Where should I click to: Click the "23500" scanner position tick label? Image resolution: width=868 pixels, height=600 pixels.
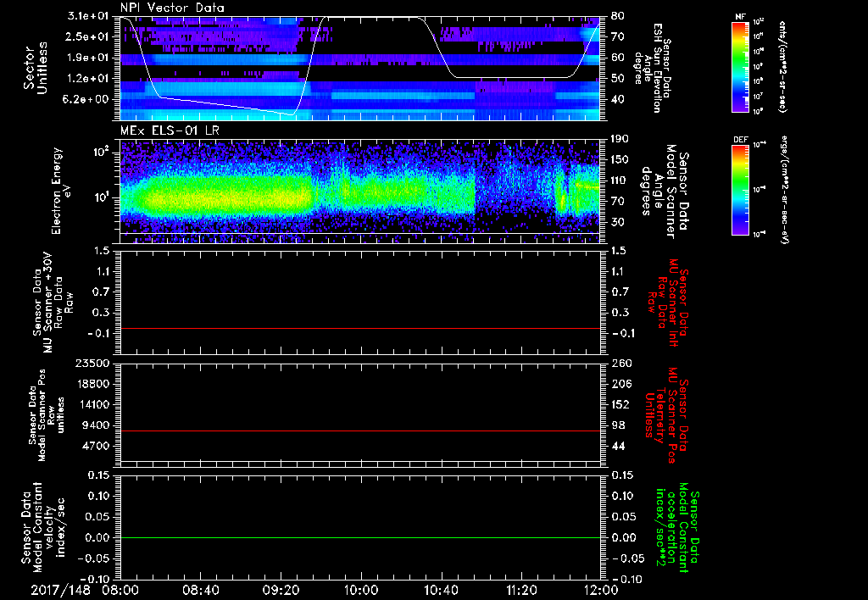(92, 364)
